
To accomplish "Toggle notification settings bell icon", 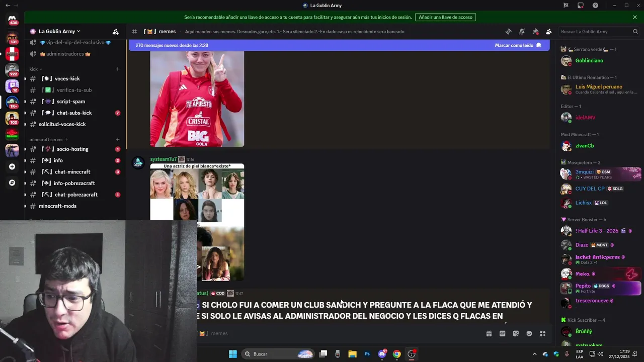I will point(522,31).
